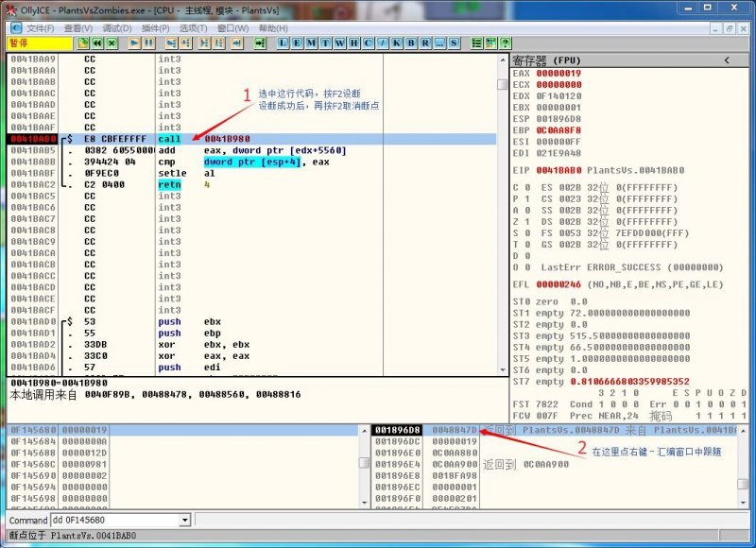Click the 寄存器 (FPU) register panel header
The width and height of the screenshot is (756, 548).
tap(628, 60)
